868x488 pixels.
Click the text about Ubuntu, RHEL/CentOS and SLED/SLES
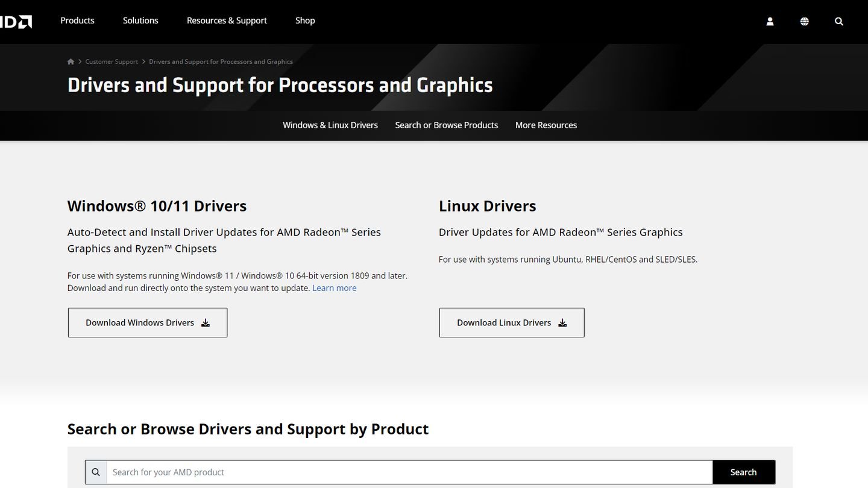(568, 260)
